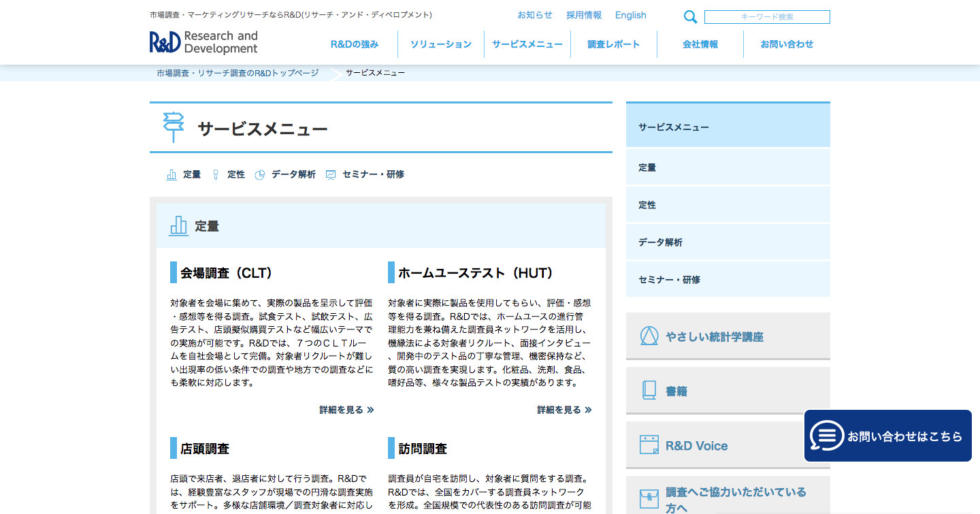Click the seminar icon beside セミナー・研修
980x514 pixels.
click(331, 175)
